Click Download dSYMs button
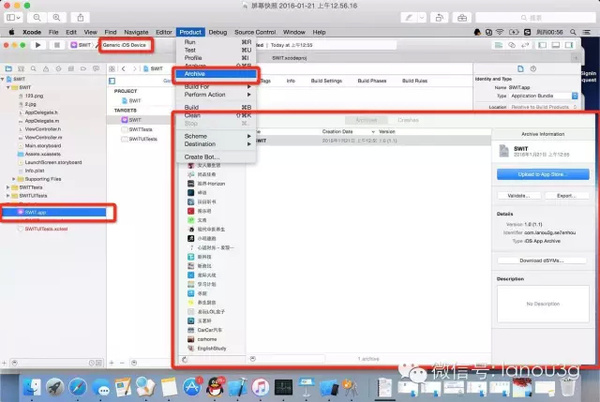600x402 pixels. (x=542, y=260)
